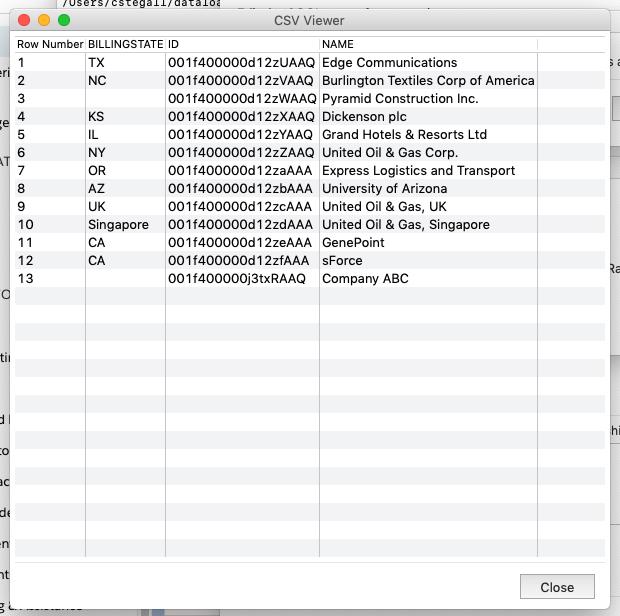Maximize CSV Viewer with green button

[64, 20]
